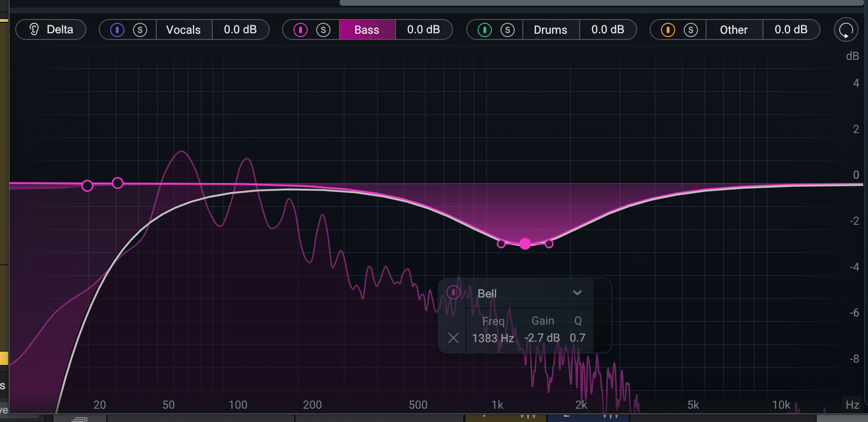The width and height of the screenshot is (868, 422).
Task: Click the -2.7 dB gain value
Action: point(542,338)
